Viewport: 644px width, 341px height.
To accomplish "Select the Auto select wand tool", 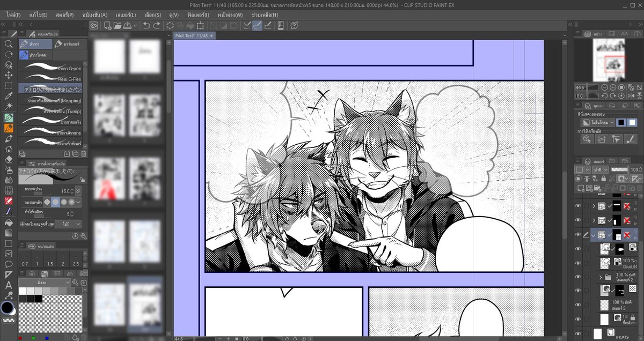I will [x=8, y=106].
